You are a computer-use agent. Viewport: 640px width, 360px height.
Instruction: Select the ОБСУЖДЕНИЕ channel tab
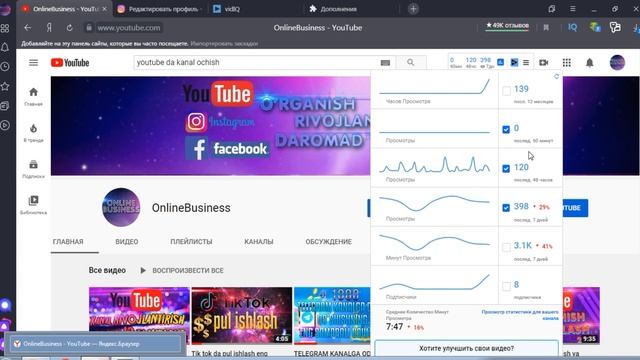[329, 242]
